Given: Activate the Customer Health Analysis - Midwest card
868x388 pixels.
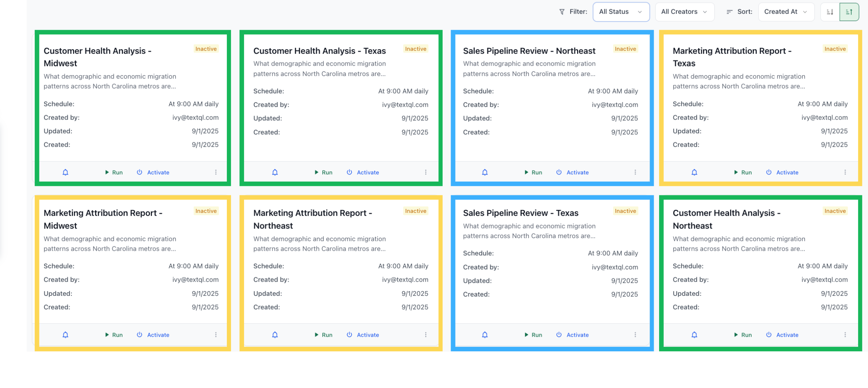Looking at the screenshot, I should (x=153, y=172).
